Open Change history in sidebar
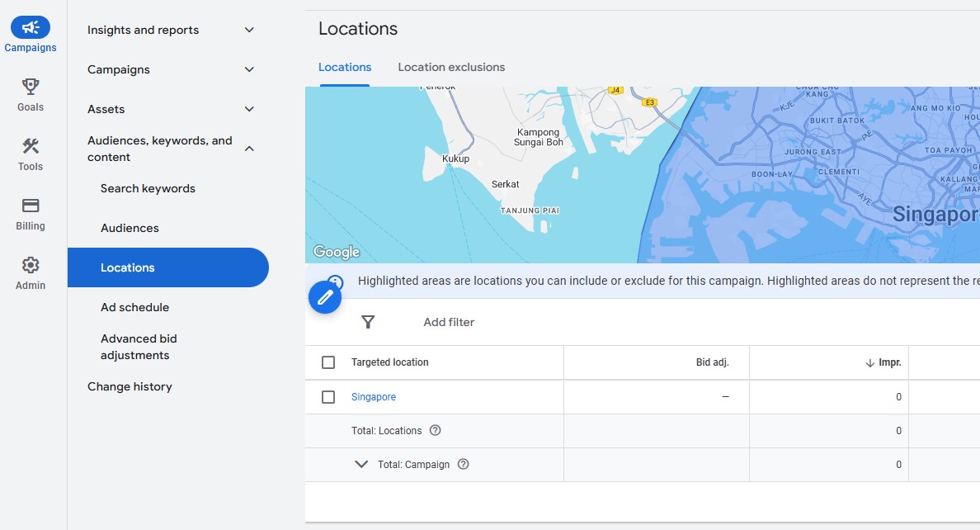This screenshot has width=980, height=530. coord(130,386)
